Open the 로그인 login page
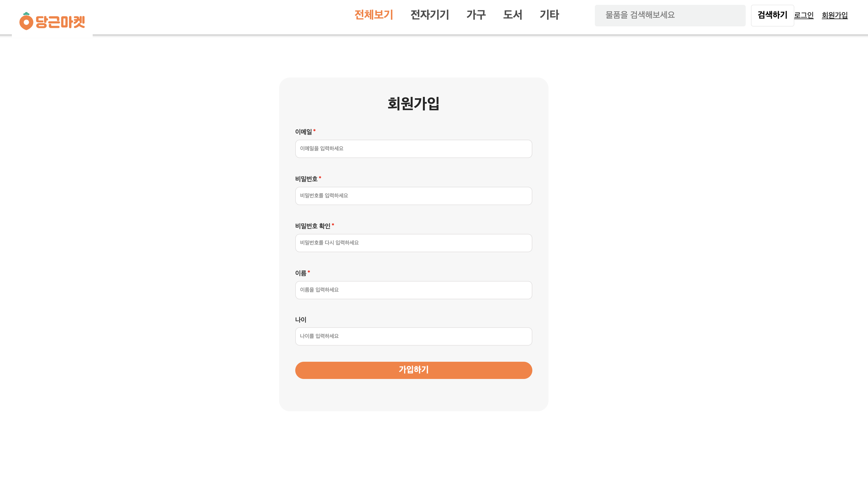 pyautogui.click(x=804, y=15)
